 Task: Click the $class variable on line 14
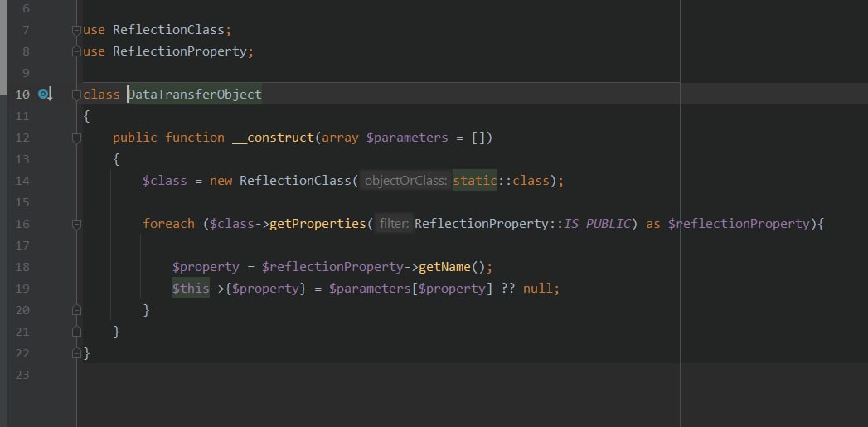pos(164,181)
